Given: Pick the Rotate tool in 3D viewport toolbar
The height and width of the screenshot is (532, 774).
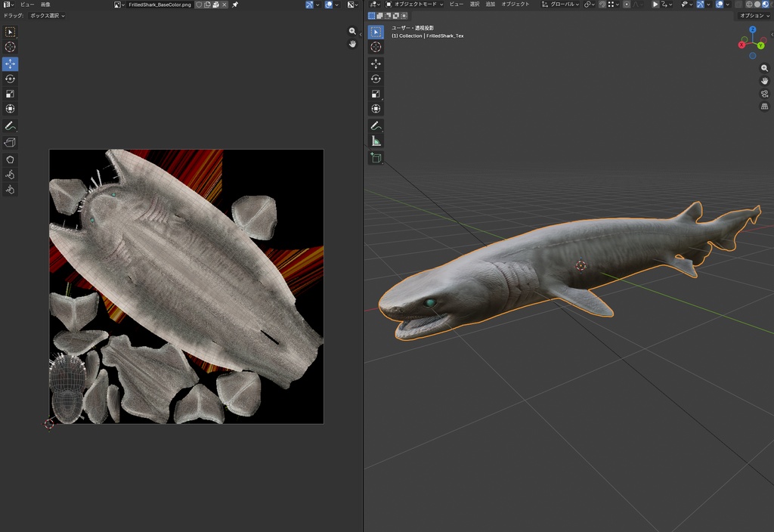Looking at the screenshot, I should coord(376,79).
